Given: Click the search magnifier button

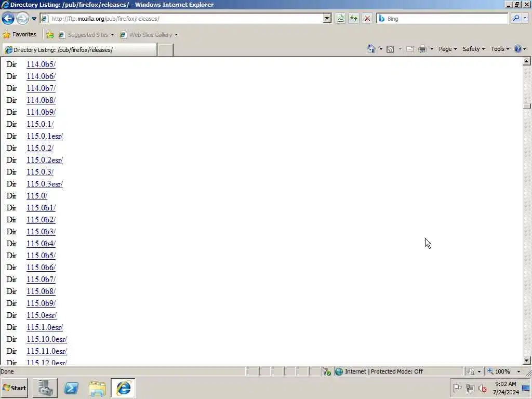Looking at the screenshot, I should pos(516,19).
